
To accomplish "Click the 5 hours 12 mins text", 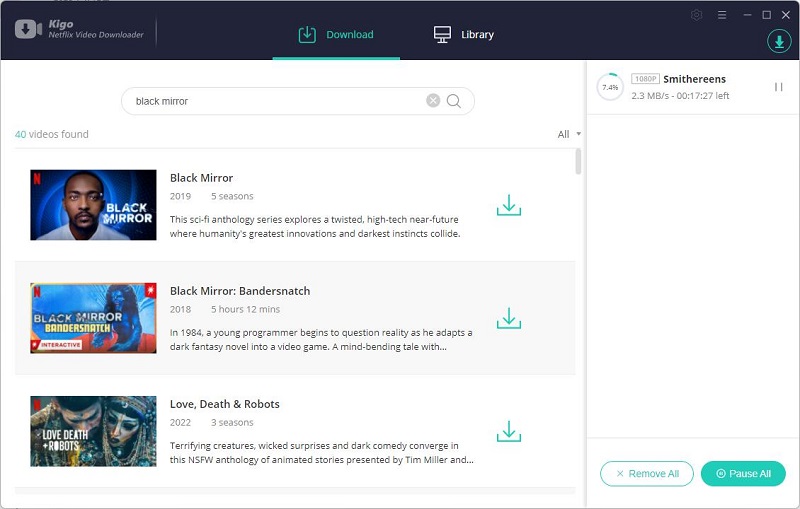I will tap(245, 310).
